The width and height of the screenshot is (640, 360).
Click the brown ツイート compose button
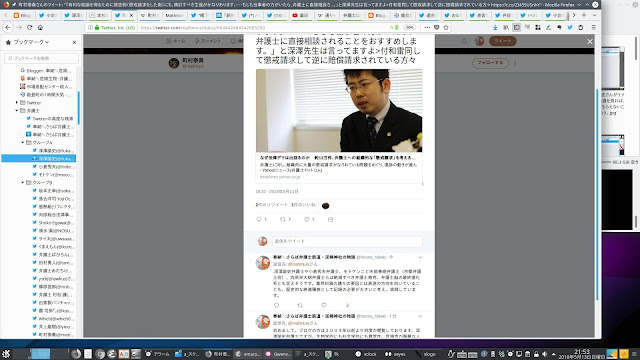[x=502, y=41]
